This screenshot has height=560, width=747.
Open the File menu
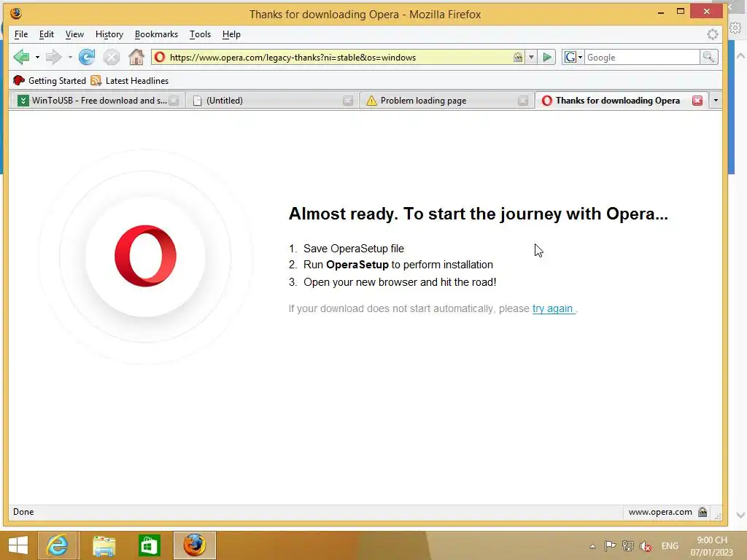[21, 34]
